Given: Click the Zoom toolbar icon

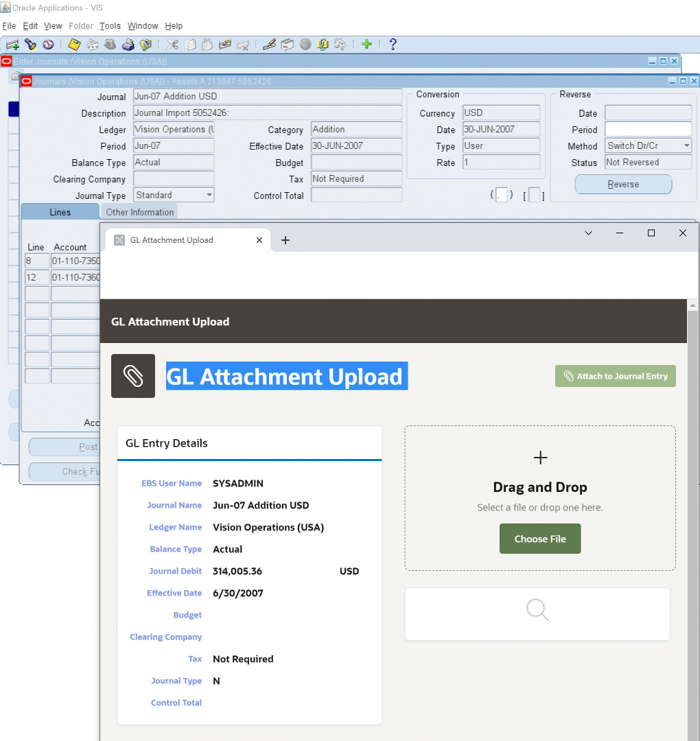Looking at the screenshot, I should point(288,45).
